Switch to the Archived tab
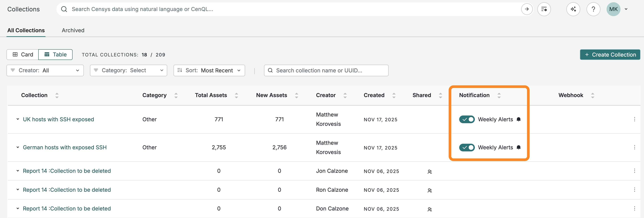The image size is (644, 218). click(x=73, y=30)
